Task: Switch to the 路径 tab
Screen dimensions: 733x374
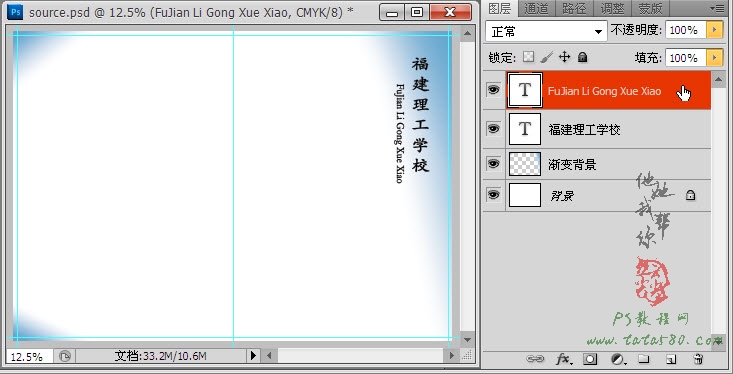Action: (x=574, y=8)
